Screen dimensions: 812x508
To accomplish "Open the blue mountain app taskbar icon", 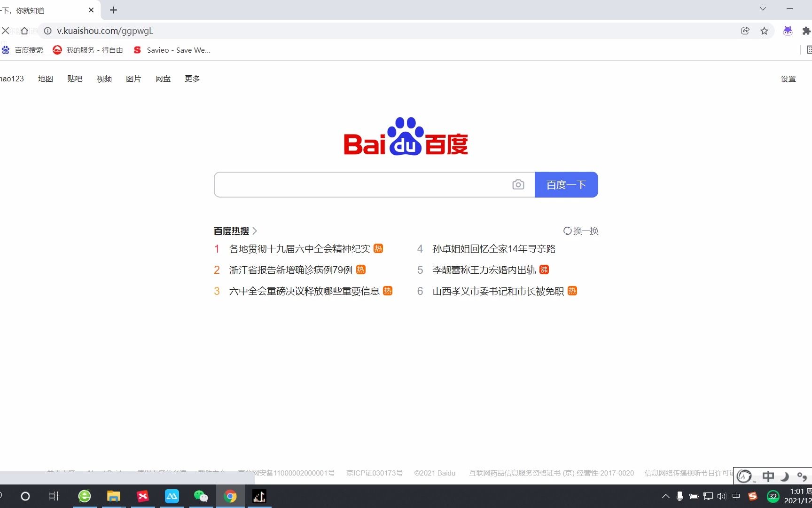I will (x=172, y=496).
